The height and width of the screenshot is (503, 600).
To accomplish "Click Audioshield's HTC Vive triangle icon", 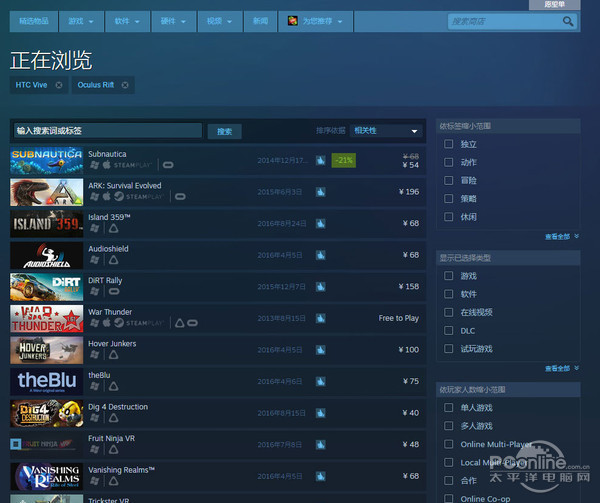I will [x=114, y=260].
